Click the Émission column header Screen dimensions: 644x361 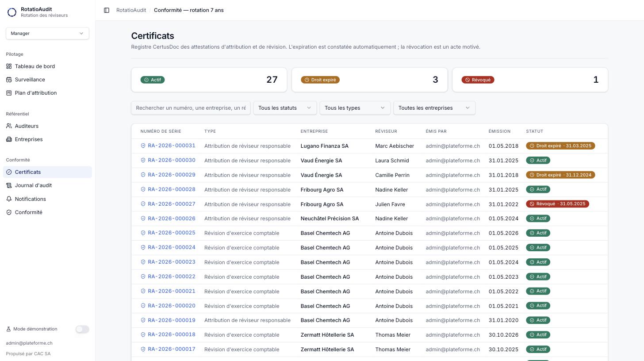[x=499, y=131]
